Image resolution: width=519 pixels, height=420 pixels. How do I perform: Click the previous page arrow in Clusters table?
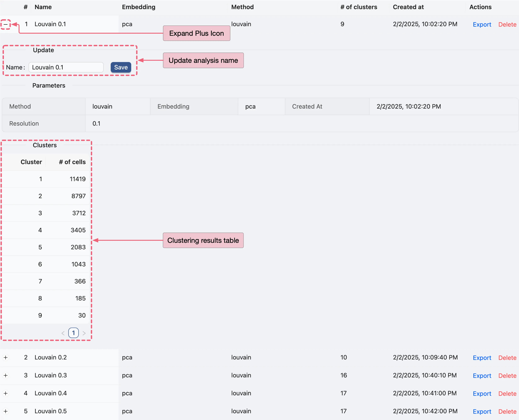[x=63, y=333]
